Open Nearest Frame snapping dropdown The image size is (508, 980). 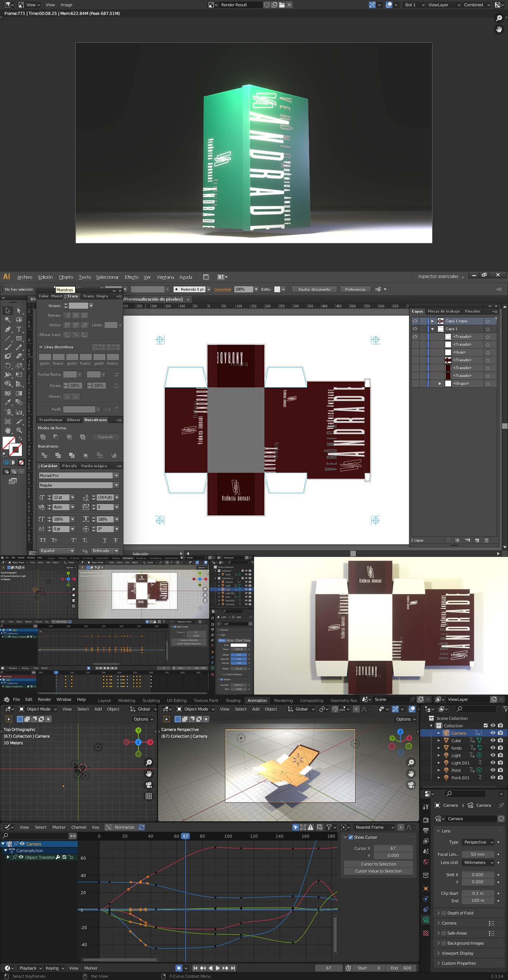[374, 827]
